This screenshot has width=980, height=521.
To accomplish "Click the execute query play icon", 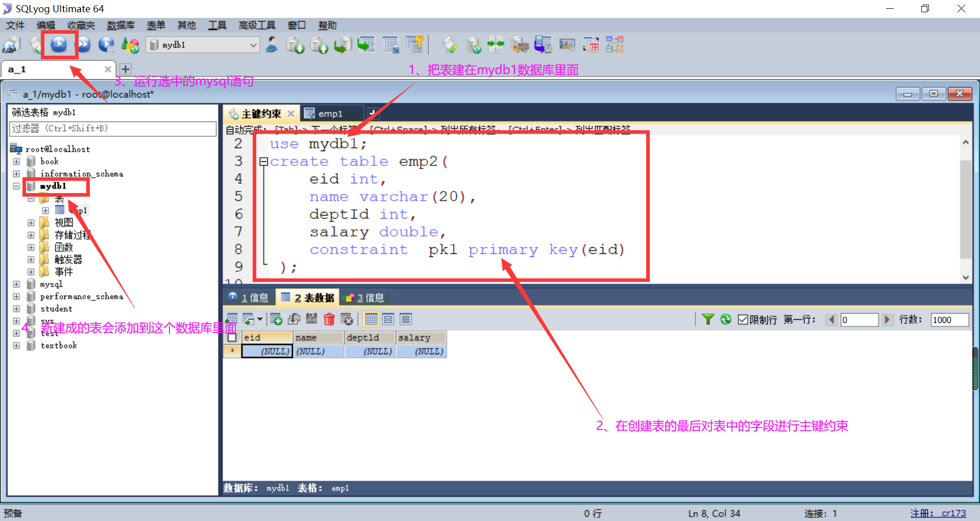I will click(x=59, y=45).
